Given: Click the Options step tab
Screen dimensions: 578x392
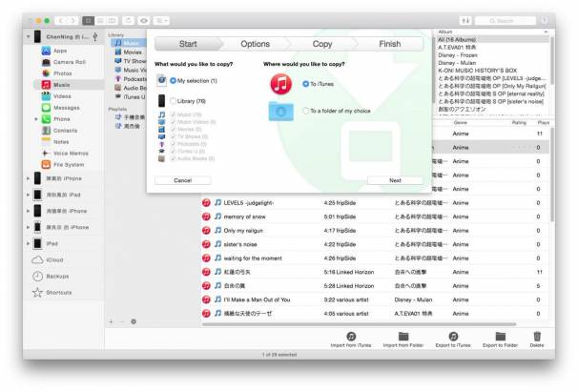Looking at the screenshot, I should click(255, 44).
